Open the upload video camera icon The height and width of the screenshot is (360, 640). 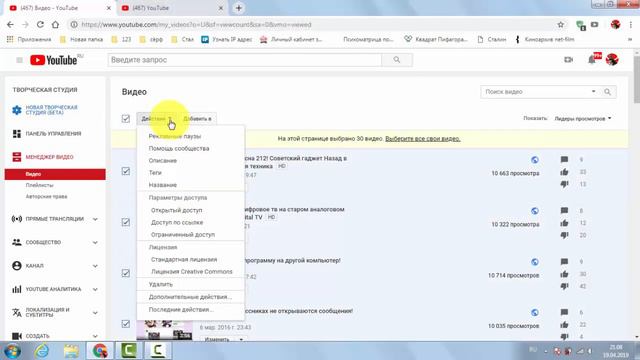click(x=569, y=60)
